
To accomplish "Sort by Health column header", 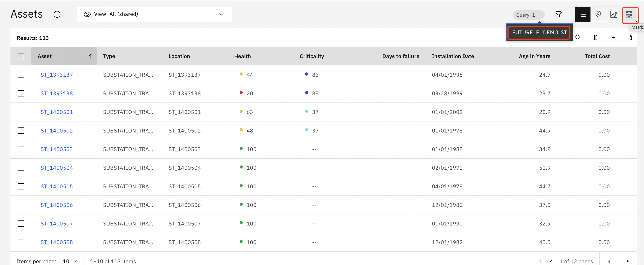I will coord(242,56).
